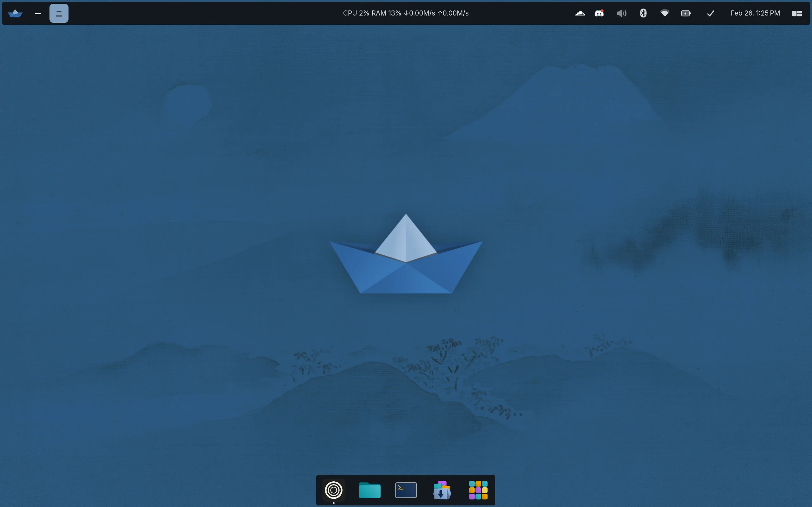Open the software store box icon
812x507 pixels.
click(x=442, y=490)
